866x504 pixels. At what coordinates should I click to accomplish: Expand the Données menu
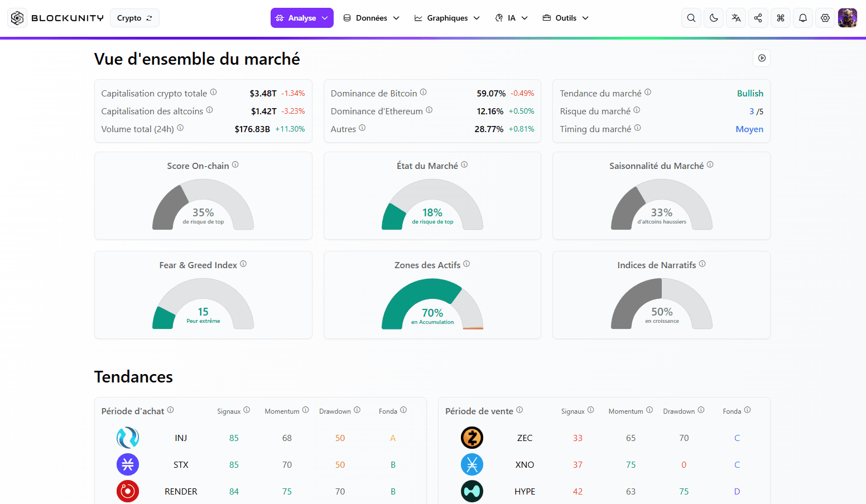372,18
